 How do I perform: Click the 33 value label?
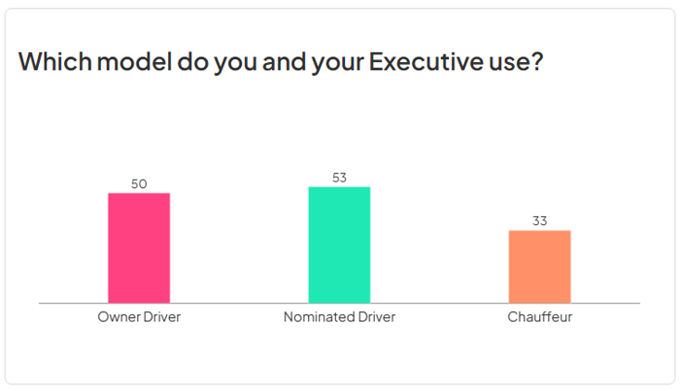coord(540,221)
